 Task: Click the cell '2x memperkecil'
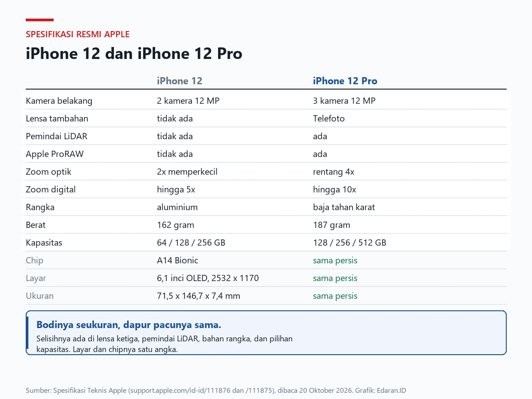[x=187, y=172]
